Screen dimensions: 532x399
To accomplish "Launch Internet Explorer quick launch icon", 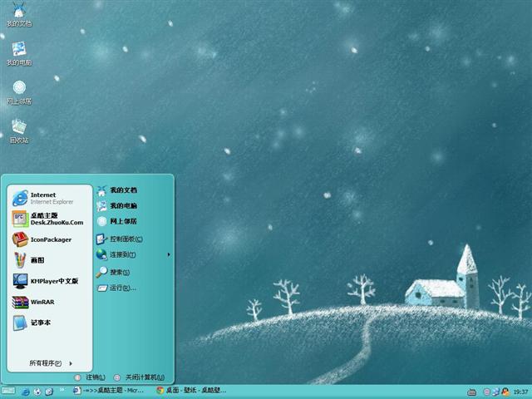I will 26,392.
